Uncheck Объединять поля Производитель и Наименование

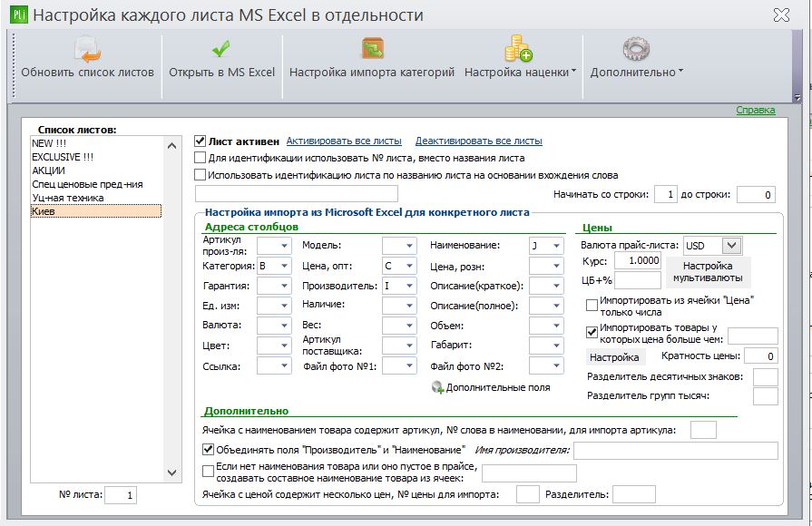point(208,450)
